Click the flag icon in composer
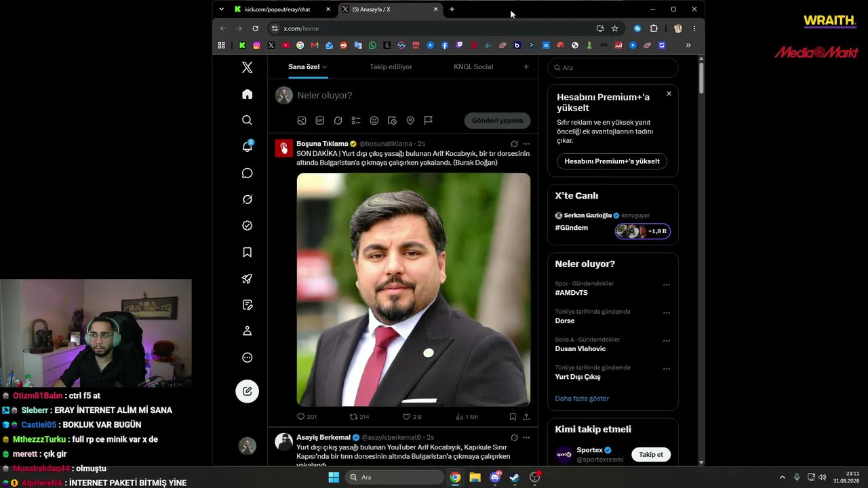 429,121
